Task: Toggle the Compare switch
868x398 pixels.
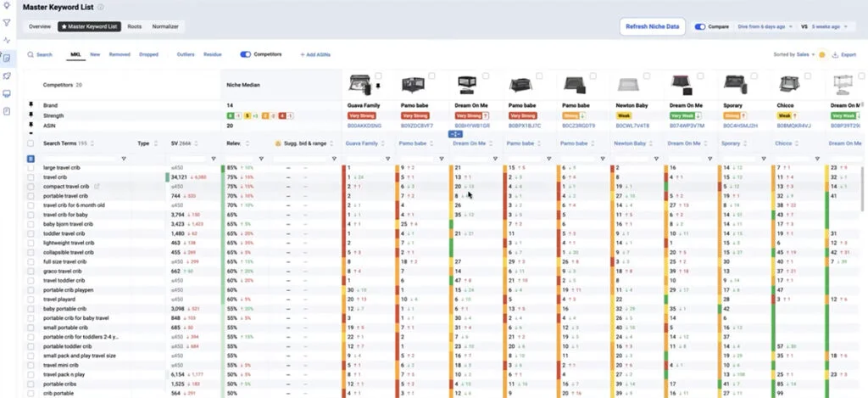Action: 700,26
